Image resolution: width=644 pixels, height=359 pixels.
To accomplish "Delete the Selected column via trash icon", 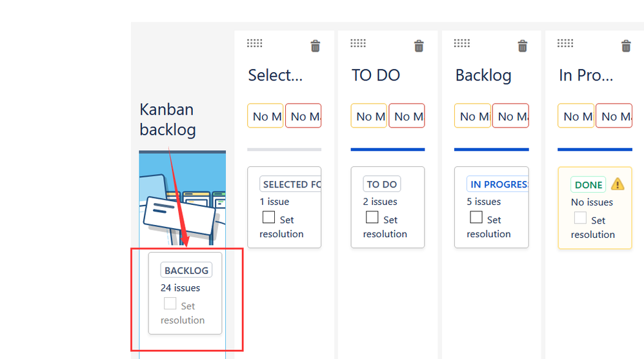I will 315,46.
